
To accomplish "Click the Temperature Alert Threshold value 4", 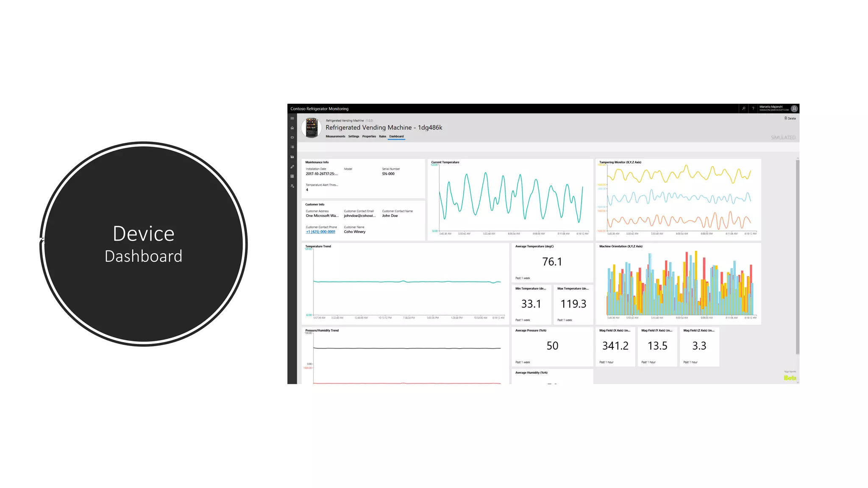I will click(x=307, y=190).
